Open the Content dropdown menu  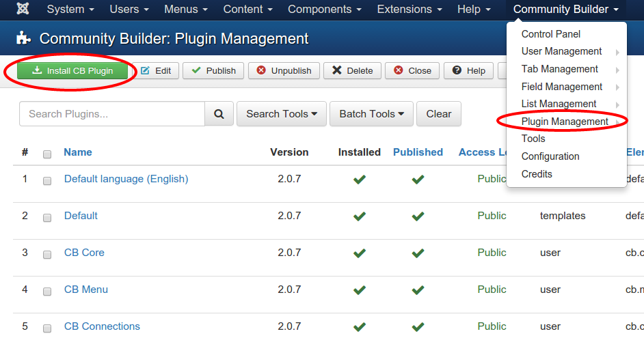tap(247, 9)
